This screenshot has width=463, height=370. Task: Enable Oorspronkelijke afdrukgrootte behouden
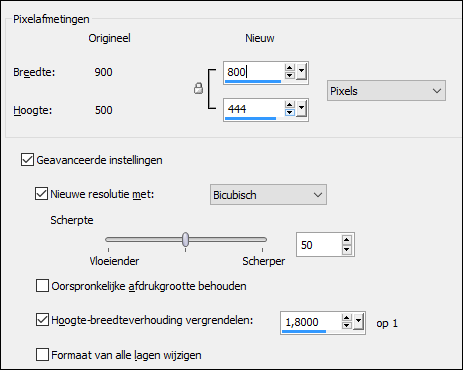(x=42, y=286)
